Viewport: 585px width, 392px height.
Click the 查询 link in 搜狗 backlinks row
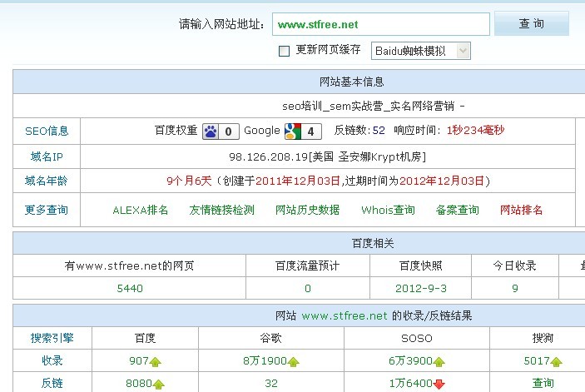(x=543, y=384)
